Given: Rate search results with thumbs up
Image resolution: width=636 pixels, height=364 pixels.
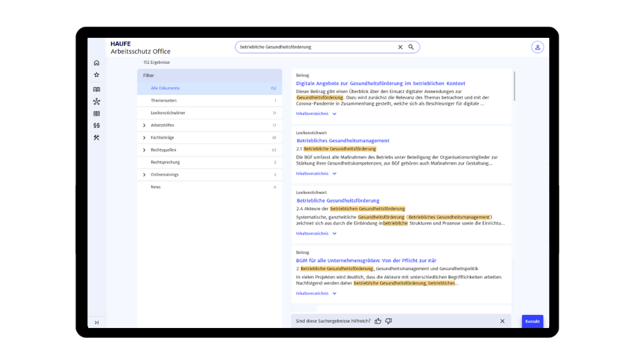Looking at the screenshot, I should (378, 321).
